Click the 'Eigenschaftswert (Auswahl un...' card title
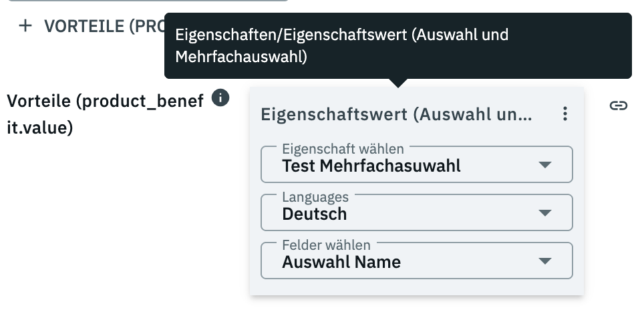The height and width of the screenshot is (314, 644). 397,114
